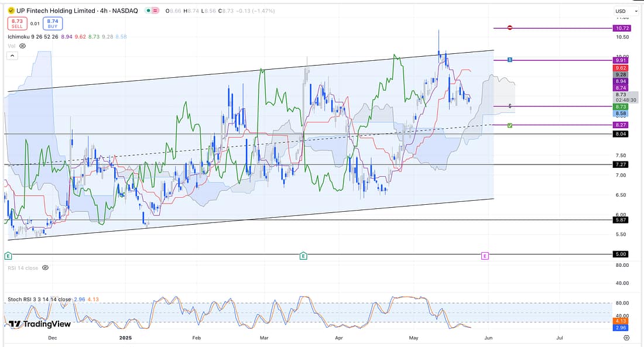Select the Stoch RSI 3 3 14 14 legend
644x347 pixels.
pos(39,299)
